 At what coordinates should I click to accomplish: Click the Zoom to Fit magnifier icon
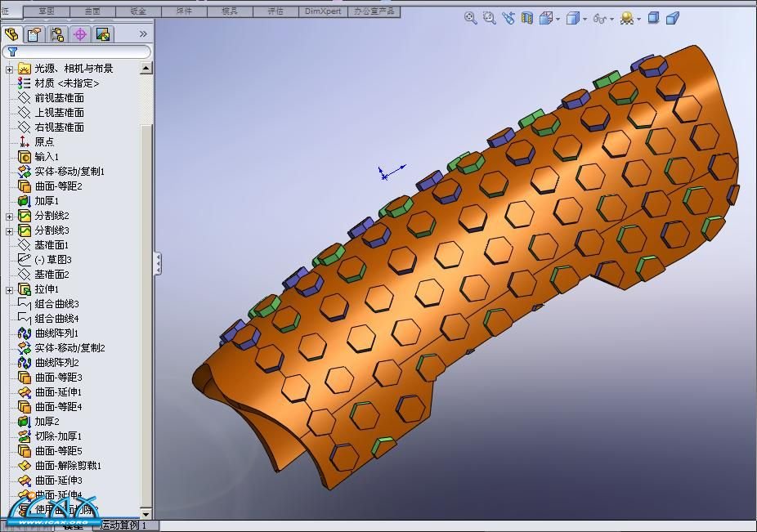click(471, 18)
